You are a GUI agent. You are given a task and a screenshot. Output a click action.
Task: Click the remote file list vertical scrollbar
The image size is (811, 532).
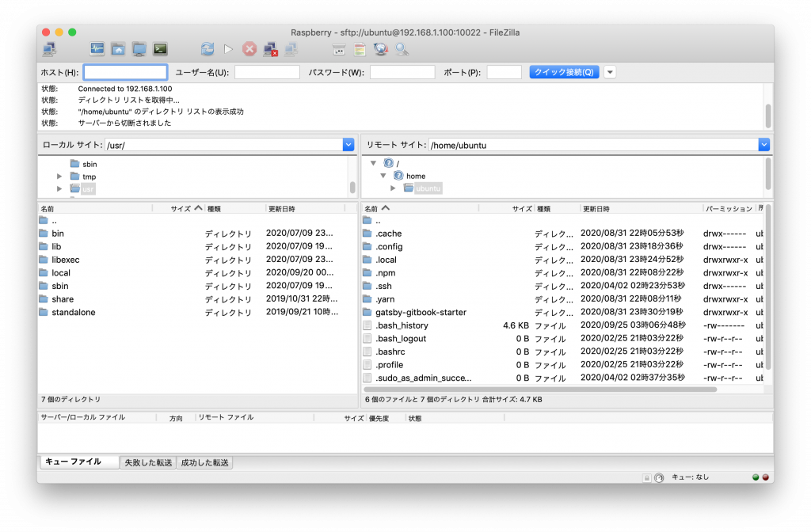click(x=768, y=287)
